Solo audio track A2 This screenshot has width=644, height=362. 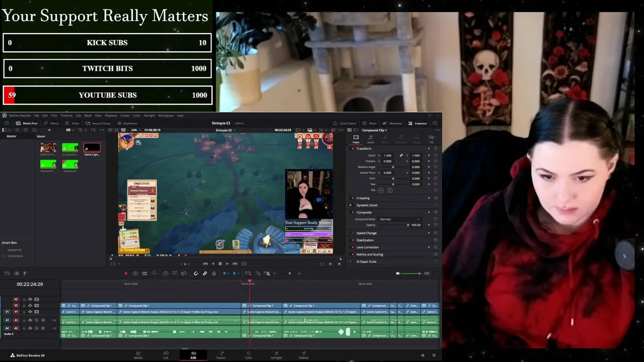pyautogui.click(x=36, y=328)
